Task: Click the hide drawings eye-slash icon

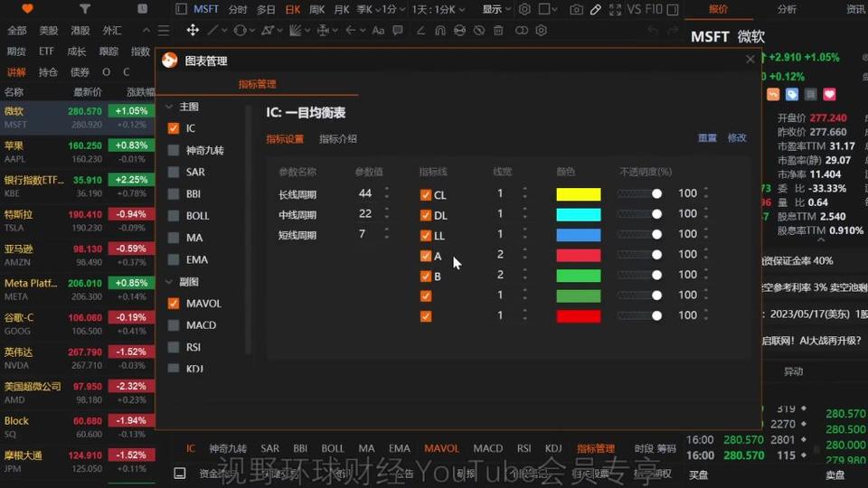Action: coord(479,31)
